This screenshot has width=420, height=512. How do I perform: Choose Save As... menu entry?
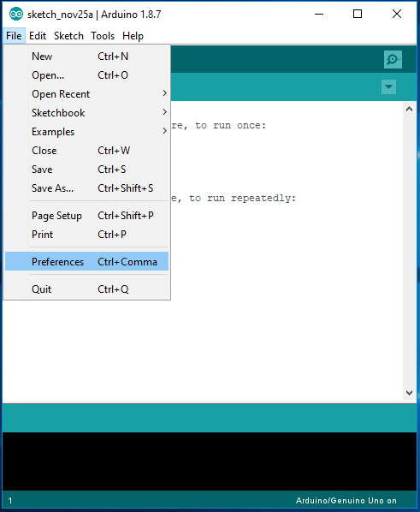point(86,188)
